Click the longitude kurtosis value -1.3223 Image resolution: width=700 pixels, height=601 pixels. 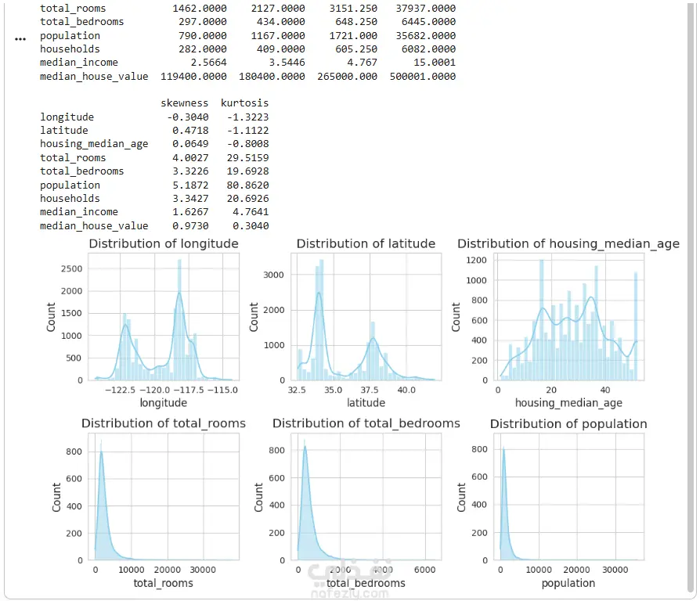tap(247, 117)
